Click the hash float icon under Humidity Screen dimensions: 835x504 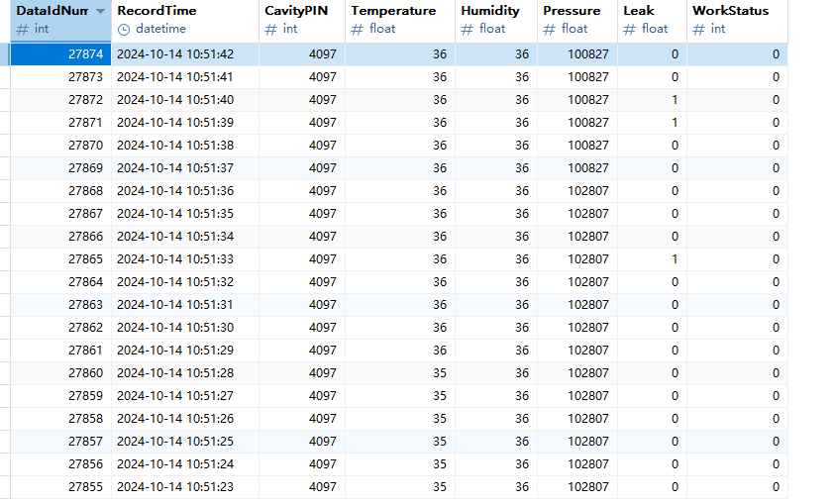coord(468,29)
